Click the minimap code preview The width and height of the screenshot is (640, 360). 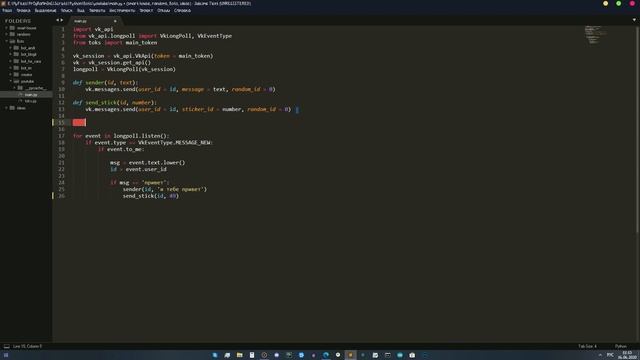click(x=595, y=35)
